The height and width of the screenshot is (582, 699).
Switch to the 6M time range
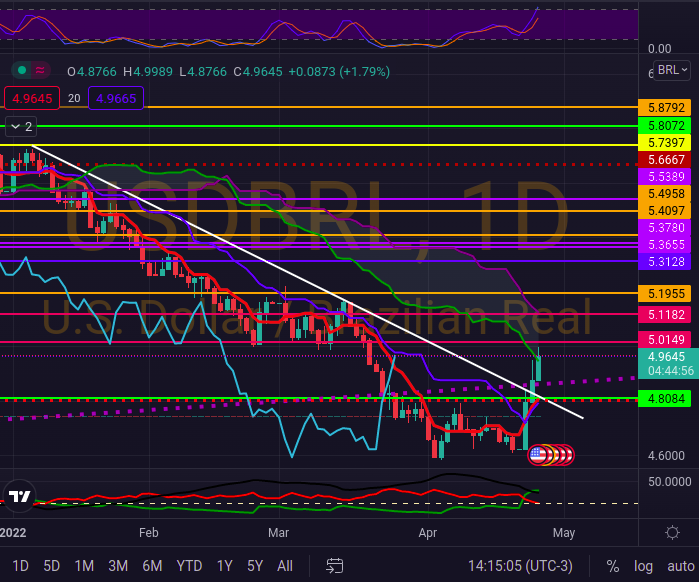pos(152,566)
